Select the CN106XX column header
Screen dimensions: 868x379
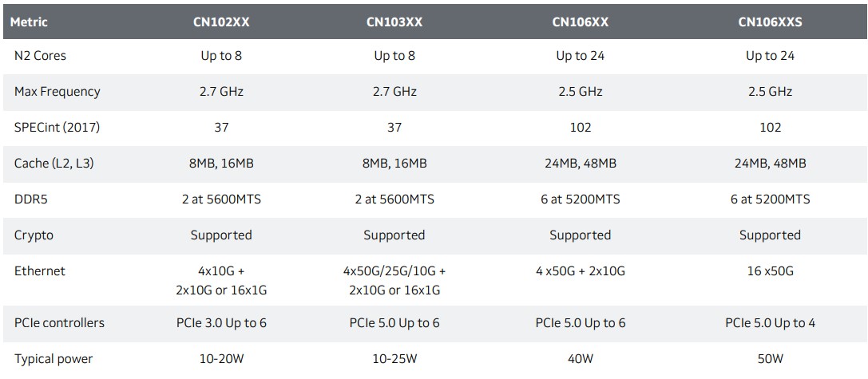[x=581, y=22]
